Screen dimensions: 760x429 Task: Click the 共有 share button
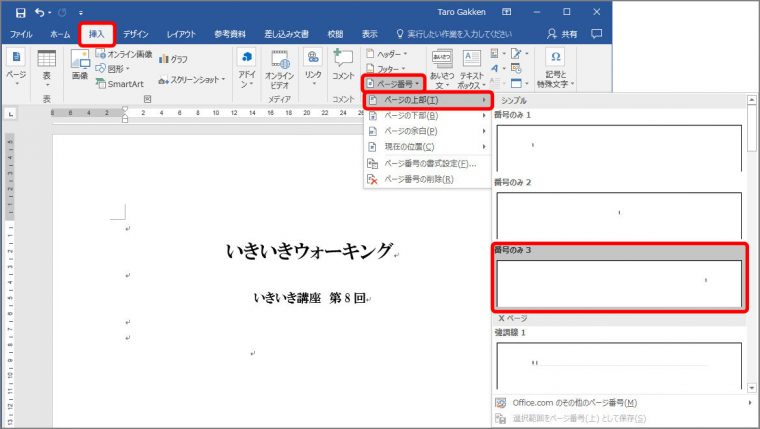[x=562, y=34]
